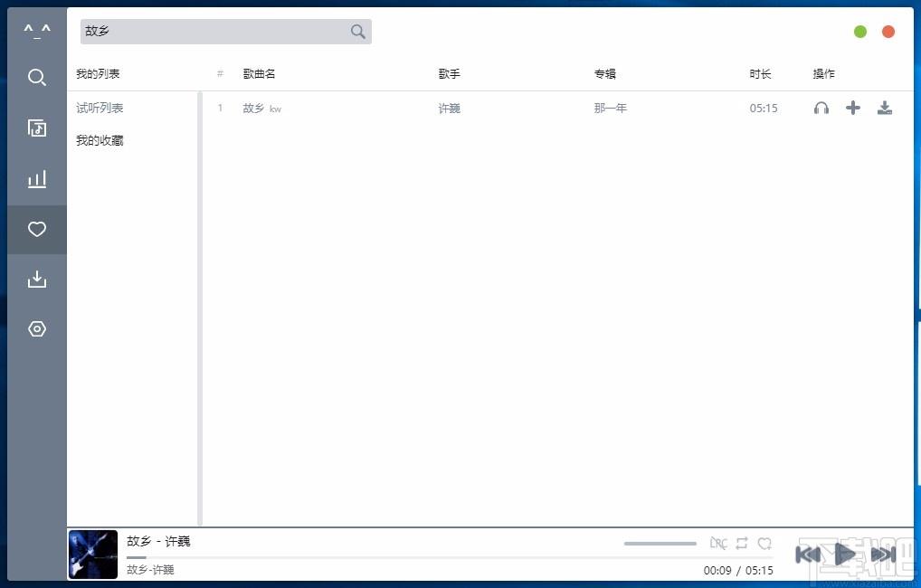Open the search page from the sidebar
This screenshot has width=921, height=588.
click(x=37, y=77)
